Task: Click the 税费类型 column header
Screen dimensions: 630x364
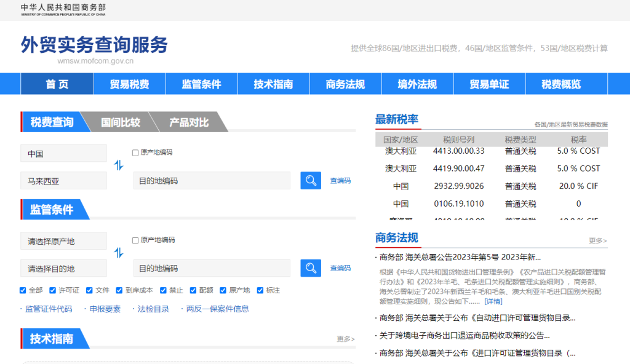Action: [x=520, y=140]
